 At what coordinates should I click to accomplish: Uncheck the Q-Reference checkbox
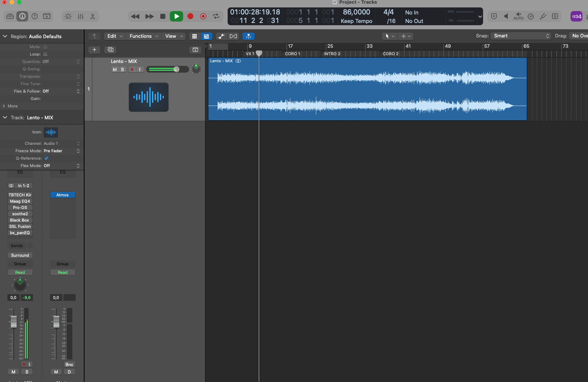[46, 158]
